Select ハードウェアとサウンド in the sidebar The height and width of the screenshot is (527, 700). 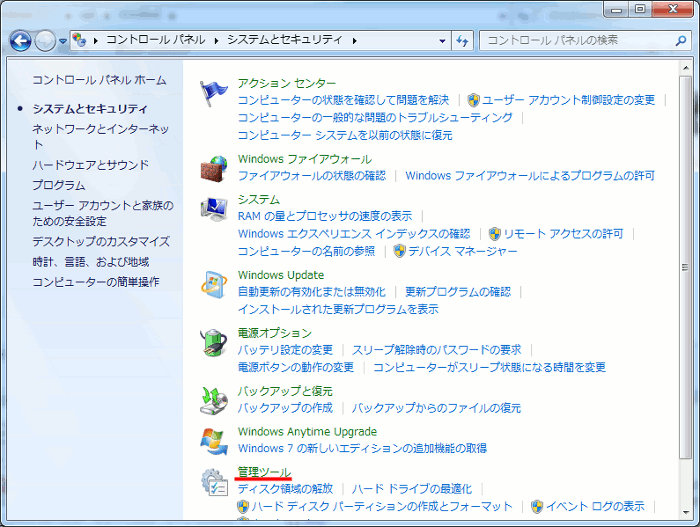point(90,165)
